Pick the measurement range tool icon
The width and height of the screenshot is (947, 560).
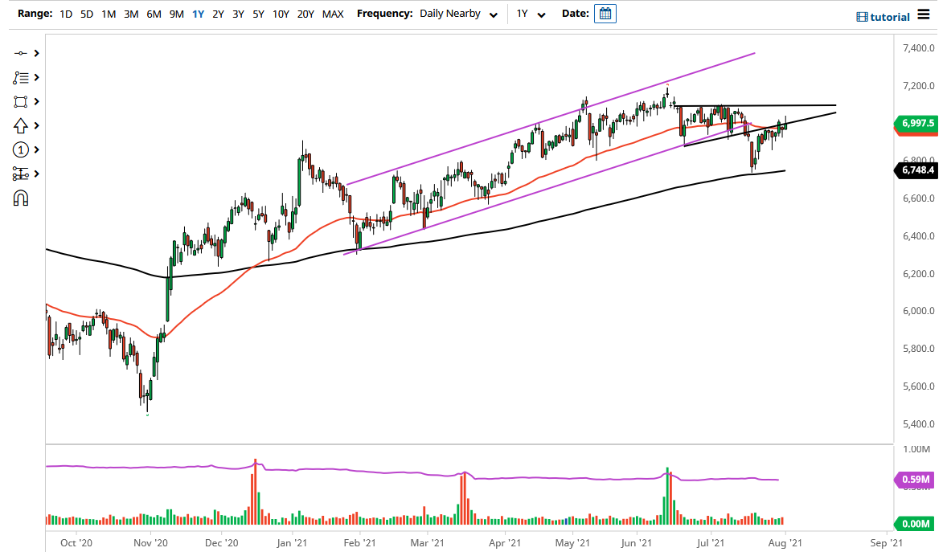(x=21, y=174)
